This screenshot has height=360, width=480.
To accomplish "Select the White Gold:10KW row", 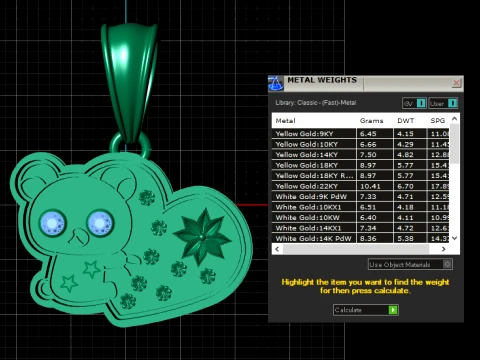I will (x=361, y=218).
